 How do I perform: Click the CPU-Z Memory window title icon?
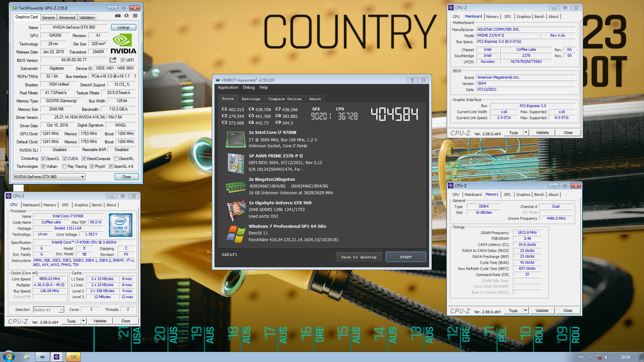tap(451, 185)
